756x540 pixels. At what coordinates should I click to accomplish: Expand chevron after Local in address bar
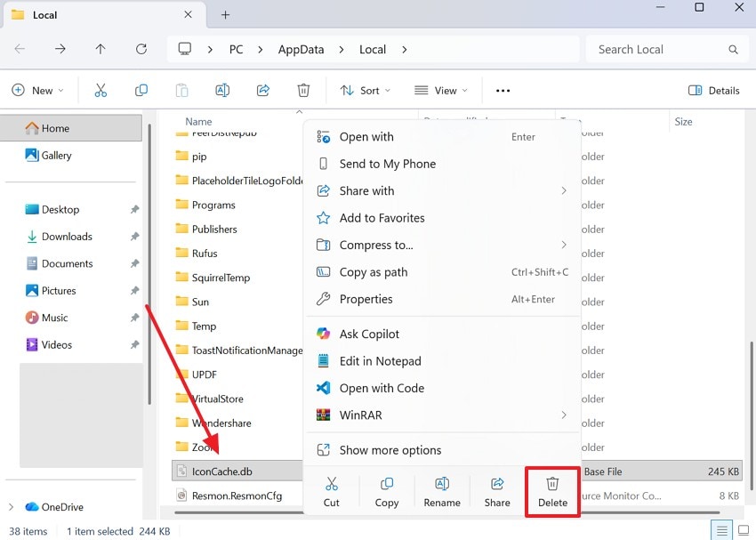coord(404,49)
